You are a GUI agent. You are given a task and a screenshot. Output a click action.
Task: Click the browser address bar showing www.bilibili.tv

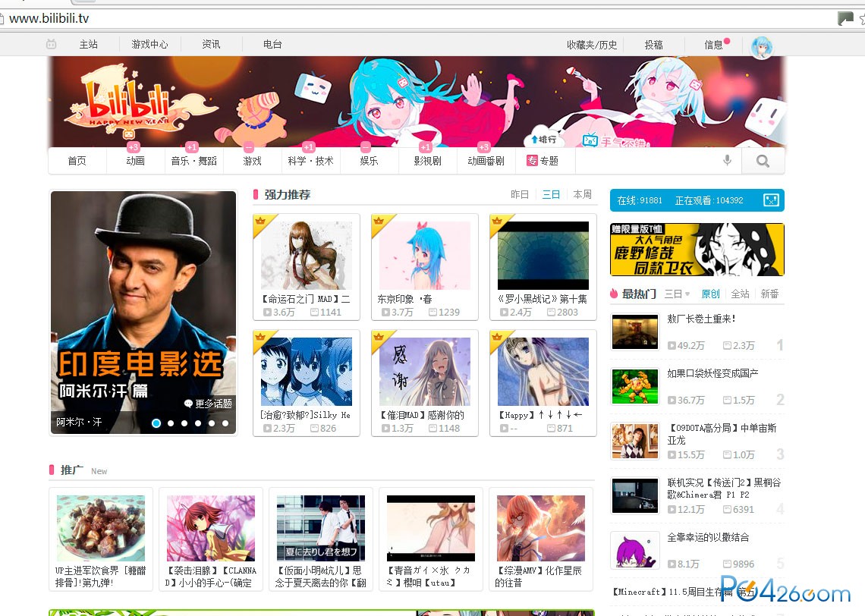coord(420,18)
